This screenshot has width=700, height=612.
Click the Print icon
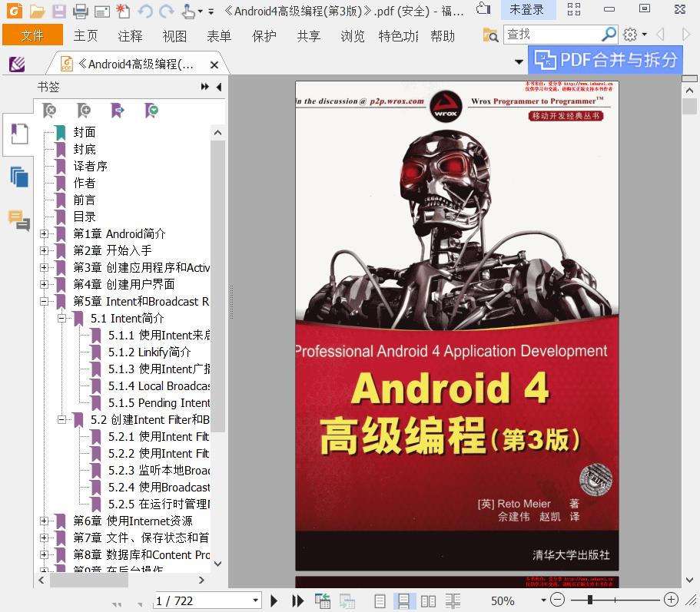(81, 12)
